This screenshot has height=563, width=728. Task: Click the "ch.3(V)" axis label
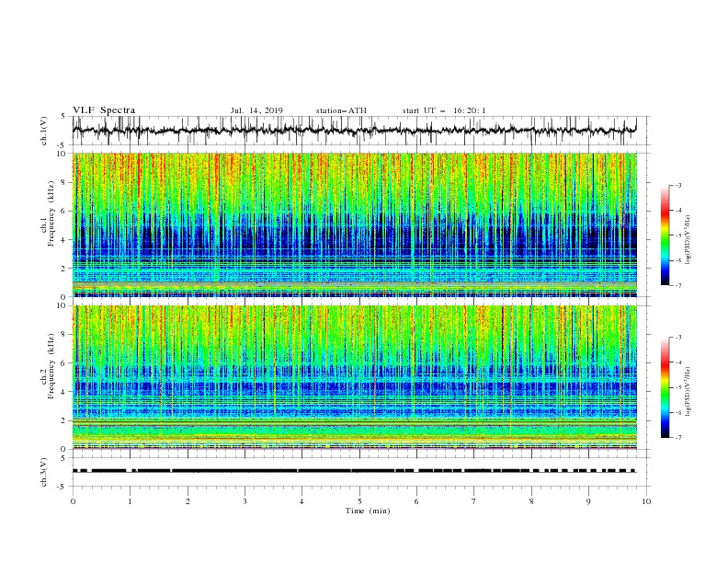coord(44,472)
